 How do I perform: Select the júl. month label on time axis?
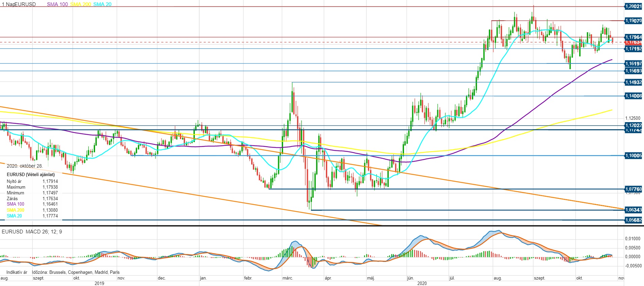tap(452, 278)
